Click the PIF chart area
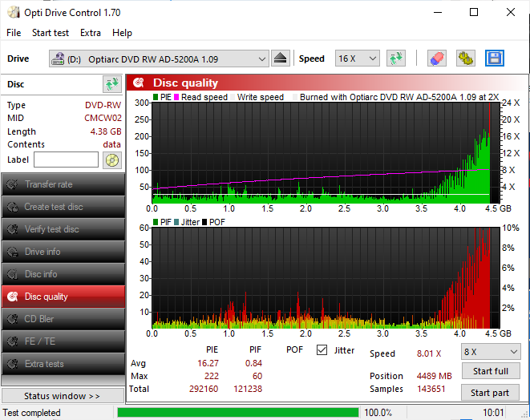 pos(326,278)
